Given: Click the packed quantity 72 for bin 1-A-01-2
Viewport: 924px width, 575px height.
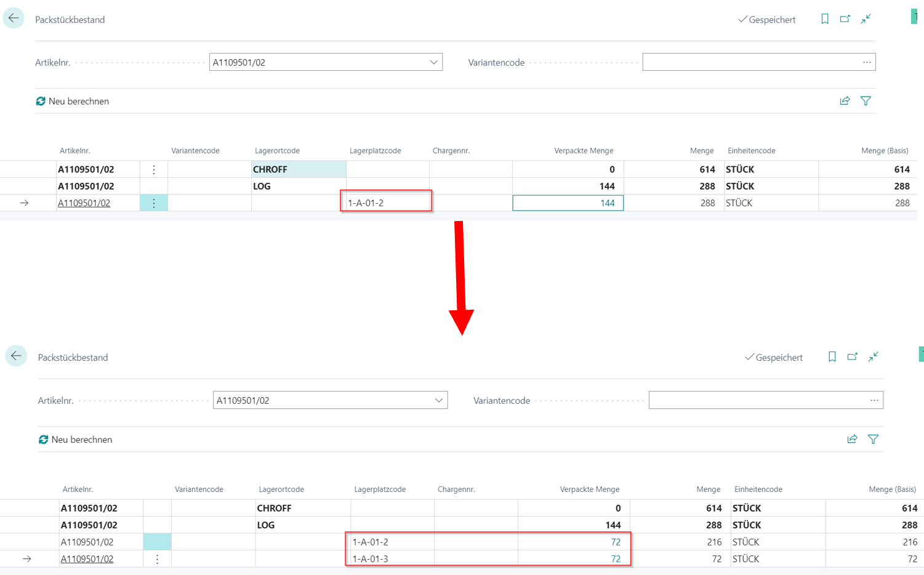Looking at the screenshot, I should coord(615,542).
